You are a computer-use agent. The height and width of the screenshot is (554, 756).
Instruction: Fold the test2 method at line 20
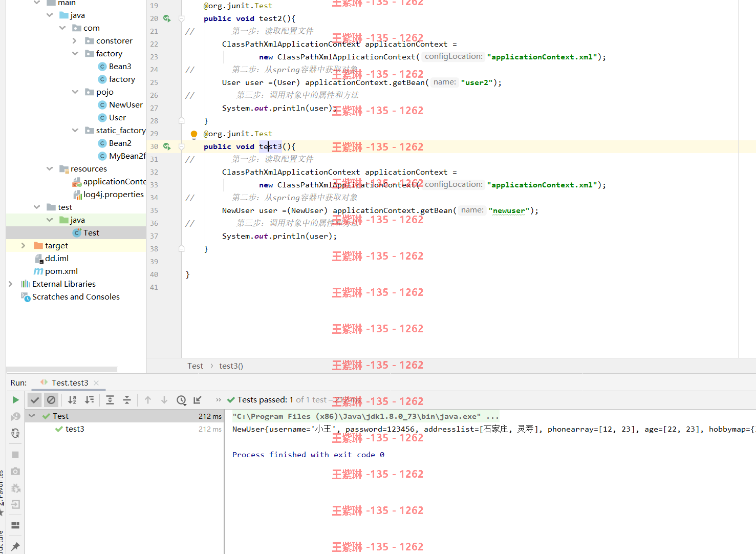[x=181, y=18]
